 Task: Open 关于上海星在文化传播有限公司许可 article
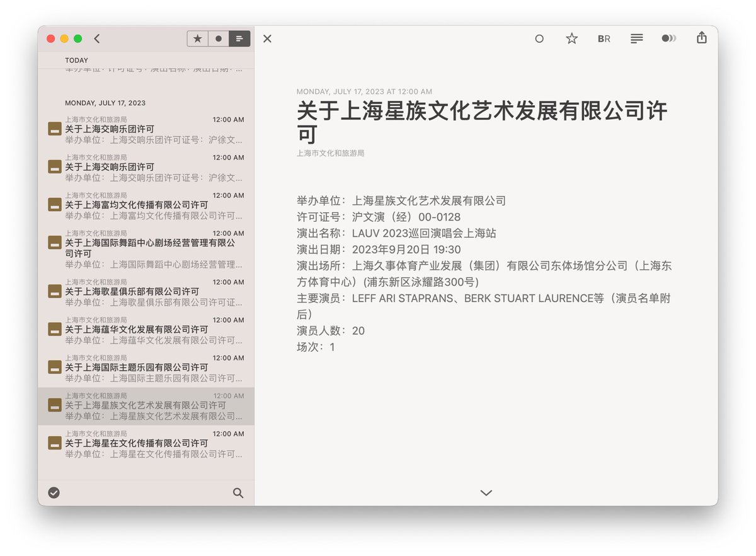(146, 443)
